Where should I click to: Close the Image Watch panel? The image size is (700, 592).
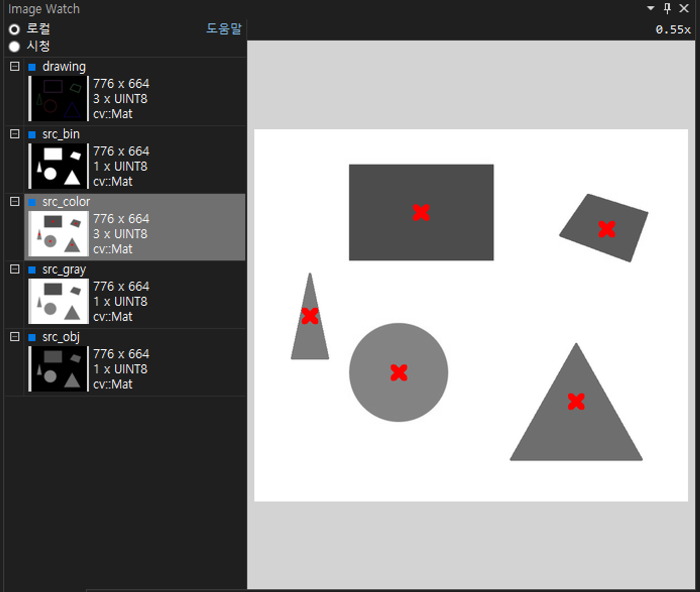coord(684,9)
